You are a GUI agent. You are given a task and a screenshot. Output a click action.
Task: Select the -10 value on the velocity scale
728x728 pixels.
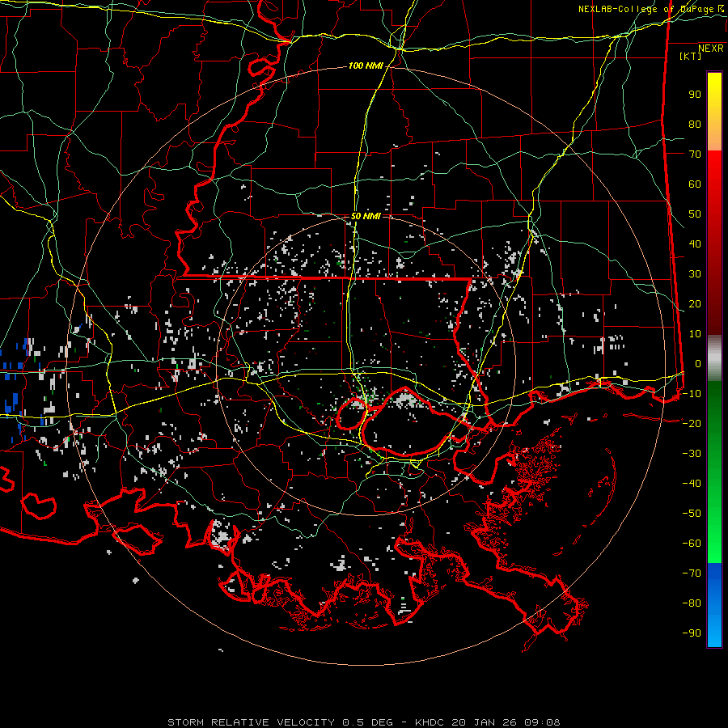pos(692,394)
